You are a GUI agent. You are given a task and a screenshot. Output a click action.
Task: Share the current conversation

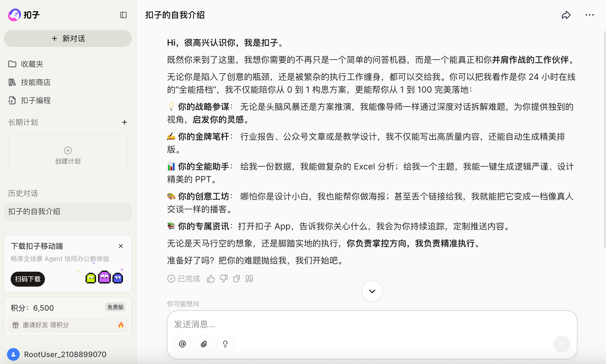(x=566, y=15)
